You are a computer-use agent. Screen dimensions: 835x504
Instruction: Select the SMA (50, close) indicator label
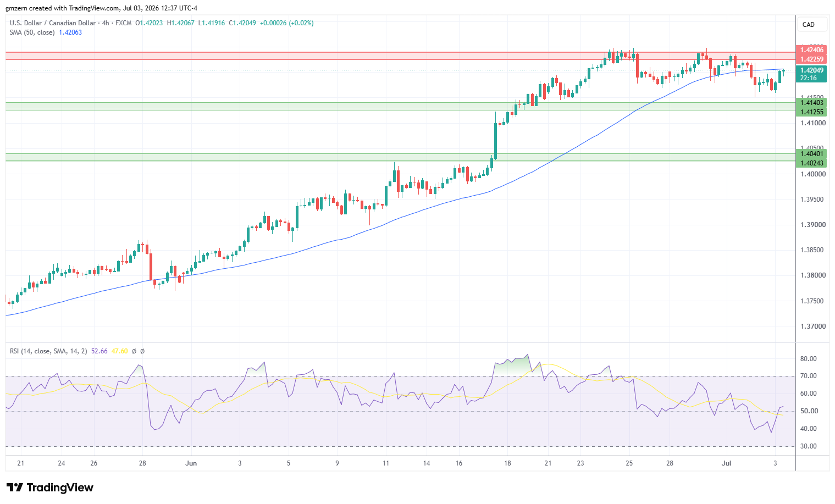(x=32, y=32)
